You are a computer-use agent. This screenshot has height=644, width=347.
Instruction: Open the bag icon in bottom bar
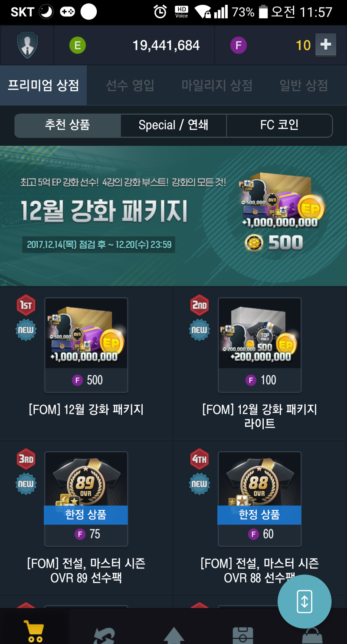[312, 636]
